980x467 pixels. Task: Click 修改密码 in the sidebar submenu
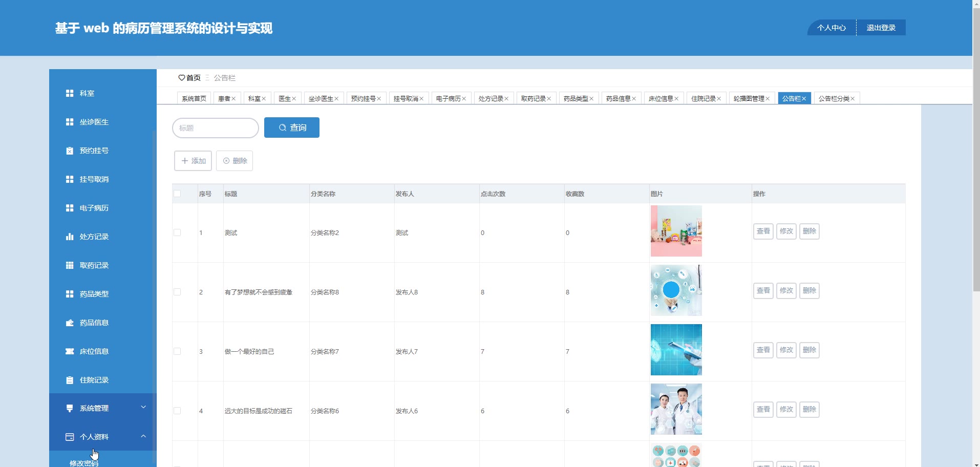(84, 463)
